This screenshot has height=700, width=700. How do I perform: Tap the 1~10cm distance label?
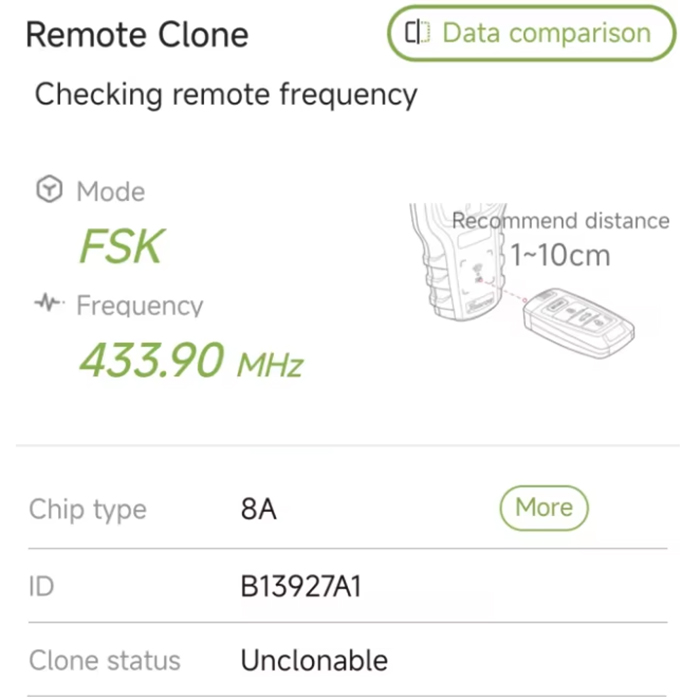tap(560, 255)
